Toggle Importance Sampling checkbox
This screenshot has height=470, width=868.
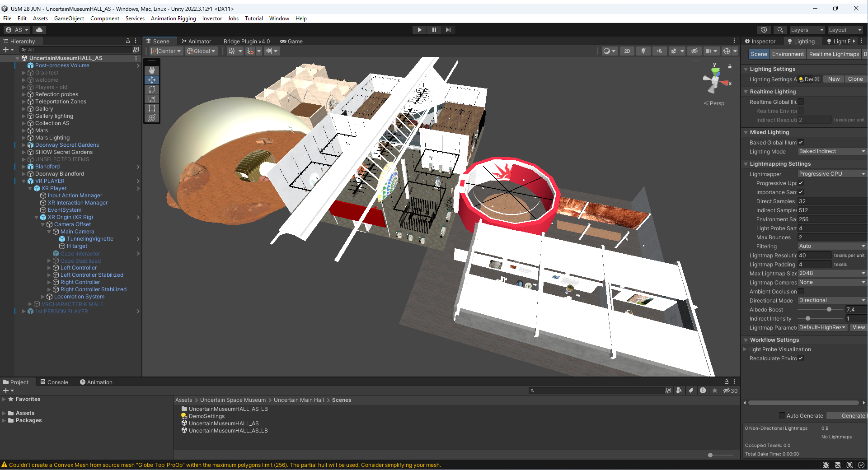point(801,192)
